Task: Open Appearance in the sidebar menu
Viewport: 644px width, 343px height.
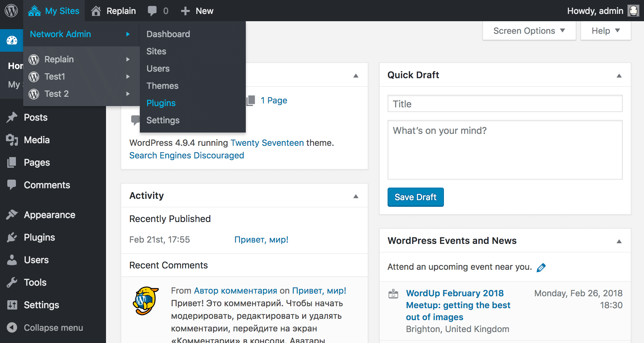Action: coord(50,215)
